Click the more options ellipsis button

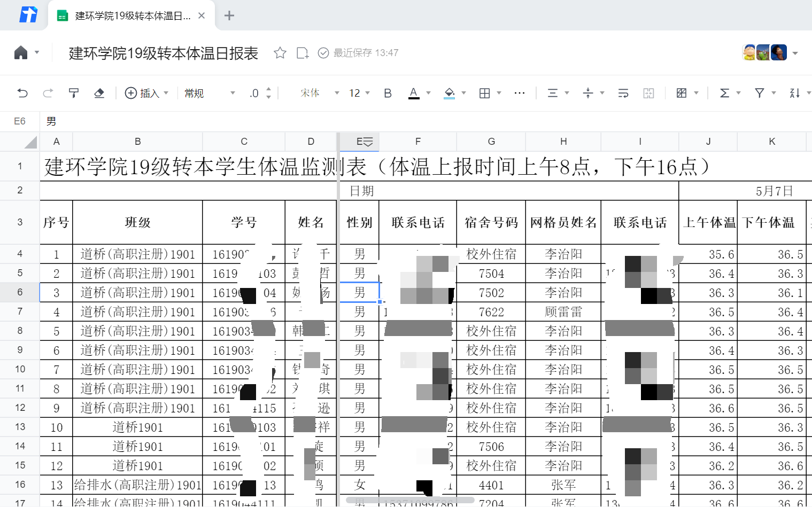(519, 93)
